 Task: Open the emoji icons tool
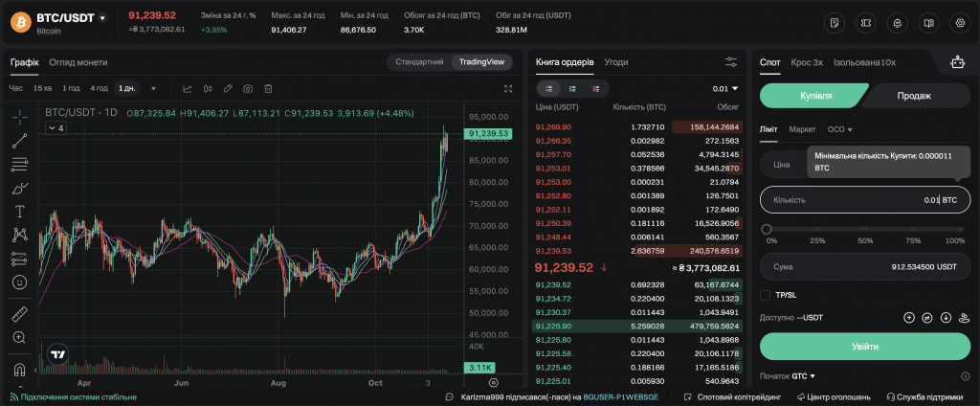pyautogui.click(x=19, y=282)
